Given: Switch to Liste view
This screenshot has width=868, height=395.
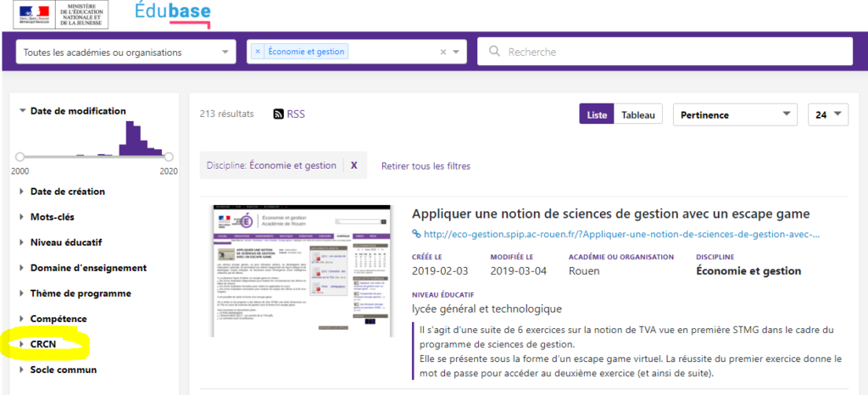Looking at the screenshot, I should pos(597,115).
